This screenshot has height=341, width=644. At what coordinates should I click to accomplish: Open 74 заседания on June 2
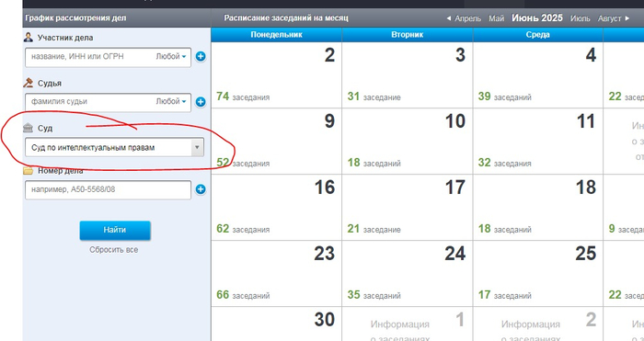point(243,97)
